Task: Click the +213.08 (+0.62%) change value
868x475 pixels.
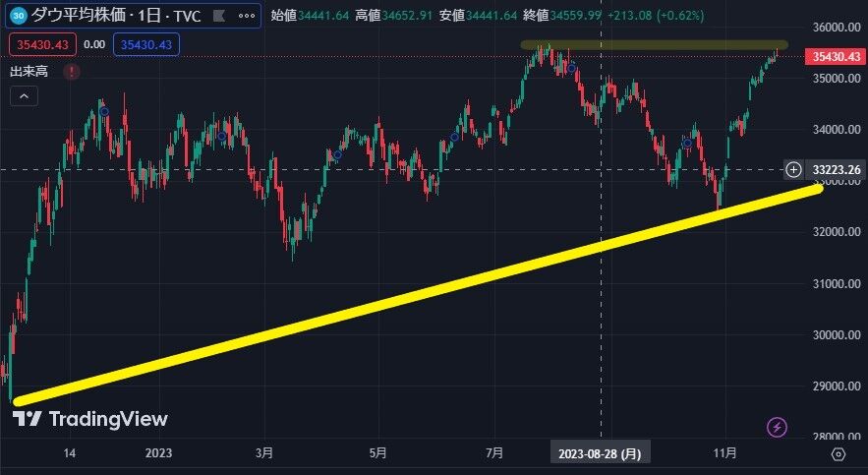Action: coord(656,16)
